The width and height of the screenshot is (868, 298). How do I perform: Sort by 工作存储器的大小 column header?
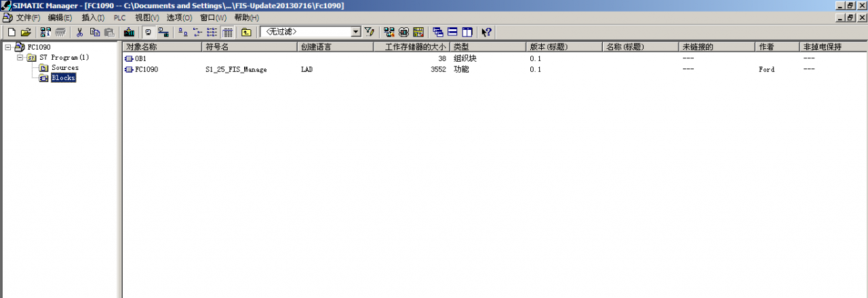coord(412,48)
